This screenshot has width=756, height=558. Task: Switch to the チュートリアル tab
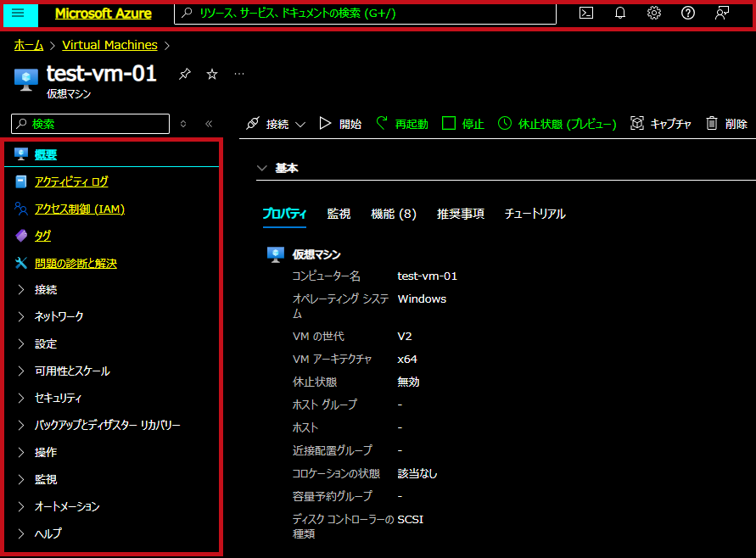535,214
